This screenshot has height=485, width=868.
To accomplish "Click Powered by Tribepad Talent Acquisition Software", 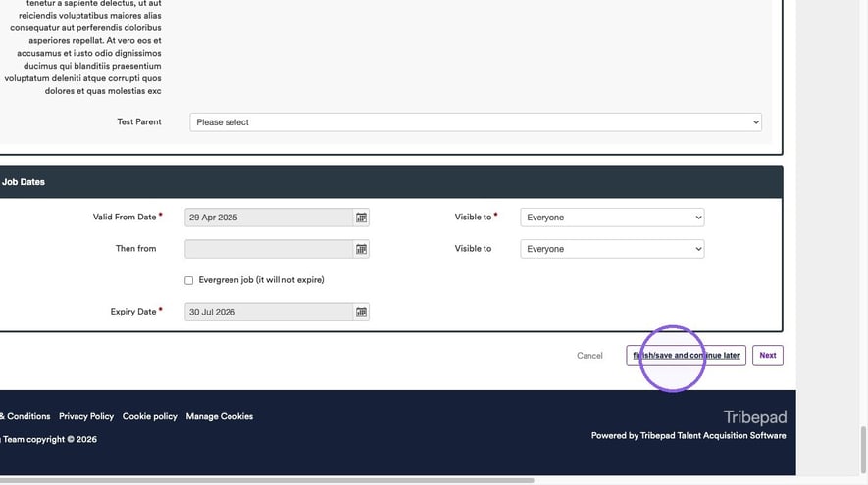I will [689, 436].
